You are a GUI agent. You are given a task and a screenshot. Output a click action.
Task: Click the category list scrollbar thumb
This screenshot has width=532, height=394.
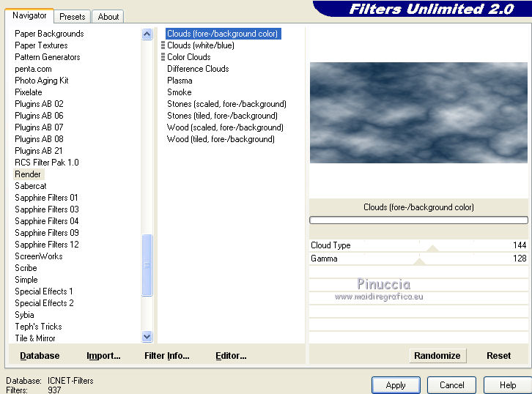click(147, 265)
